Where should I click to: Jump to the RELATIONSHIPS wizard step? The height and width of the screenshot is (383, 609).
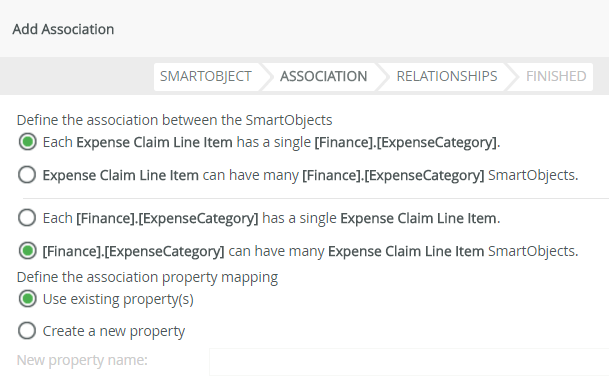pyautogui.click(x=447, y=77)
